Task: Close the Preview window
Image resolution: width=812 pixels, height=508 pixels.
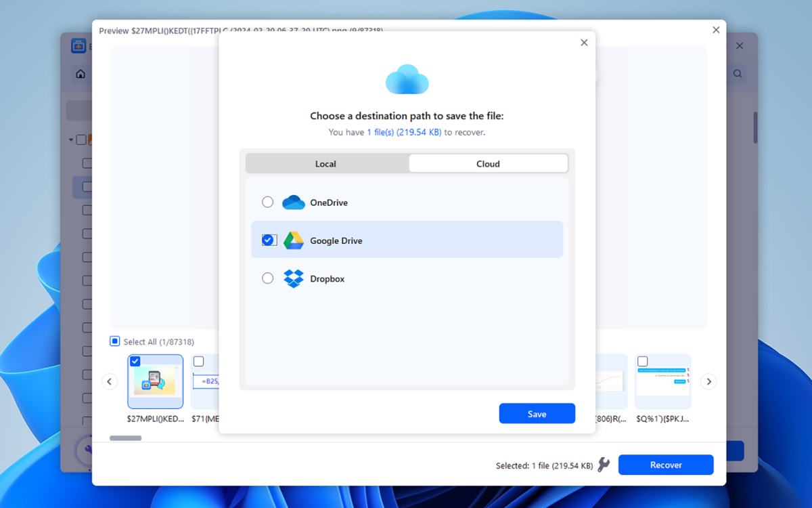Action: [716, 30]
